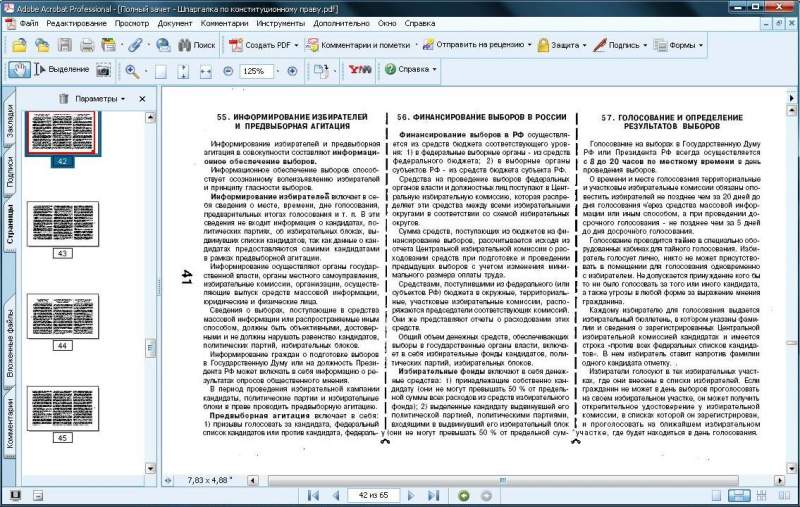Screen dimensions: 800x507
Task: Open the Окно menu
Action: [387, 23]
